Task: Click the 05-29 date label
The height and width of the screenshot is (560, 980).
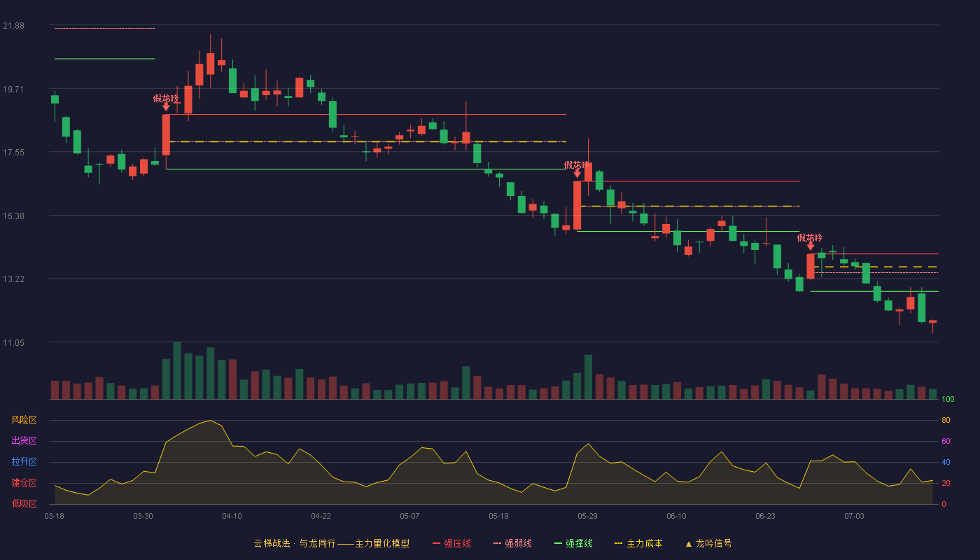Action: click(587, 516)
